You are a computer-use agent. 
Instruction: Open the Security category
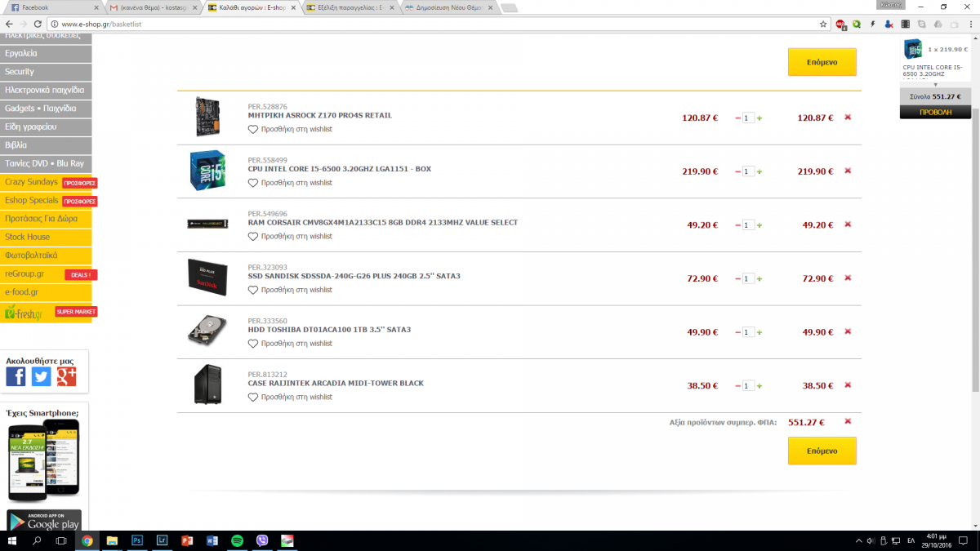[46, 72]
